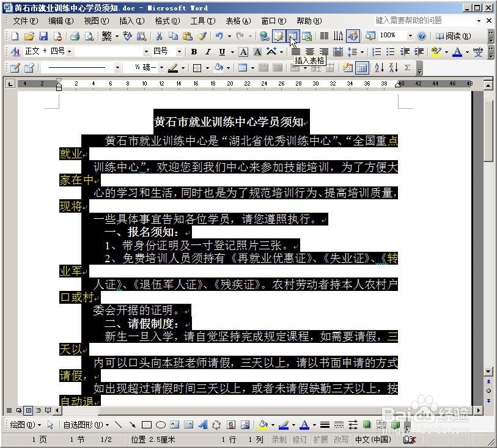Click the 繁 traditional Chinese conversion button
497x448 pixels.
[x=107, y=36]
